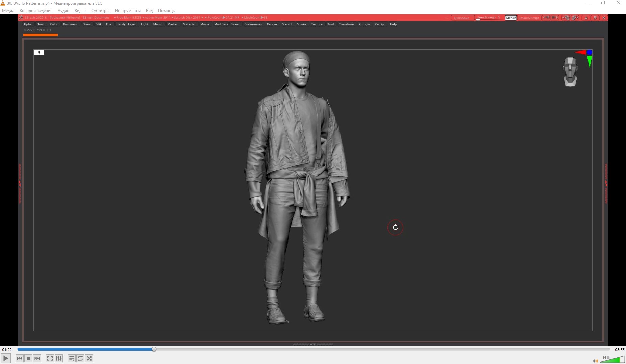
Task: Click total duration 05:55 label
Action: [620, 350]
